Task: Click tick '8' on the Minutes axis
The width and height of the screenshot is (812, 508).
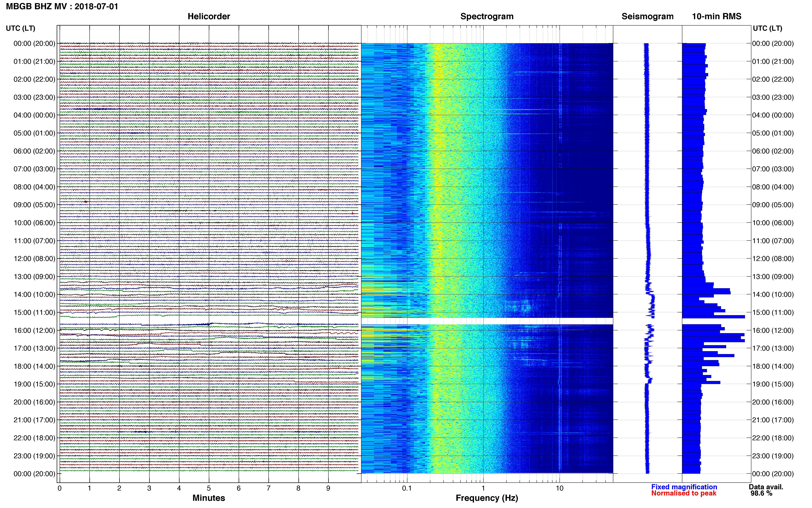Action: (x=298, y=488)
